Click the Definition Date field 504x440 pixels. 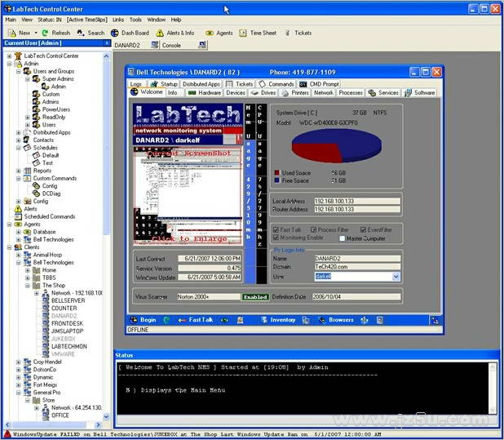tap(356, 296)
